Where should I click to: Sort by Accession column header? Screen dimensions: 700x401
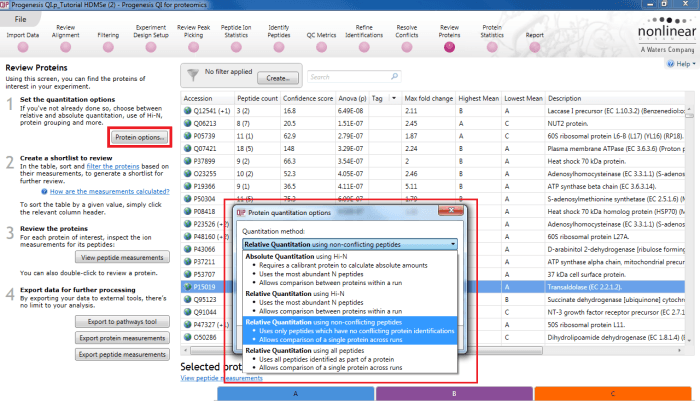click(x=208, y=98)
